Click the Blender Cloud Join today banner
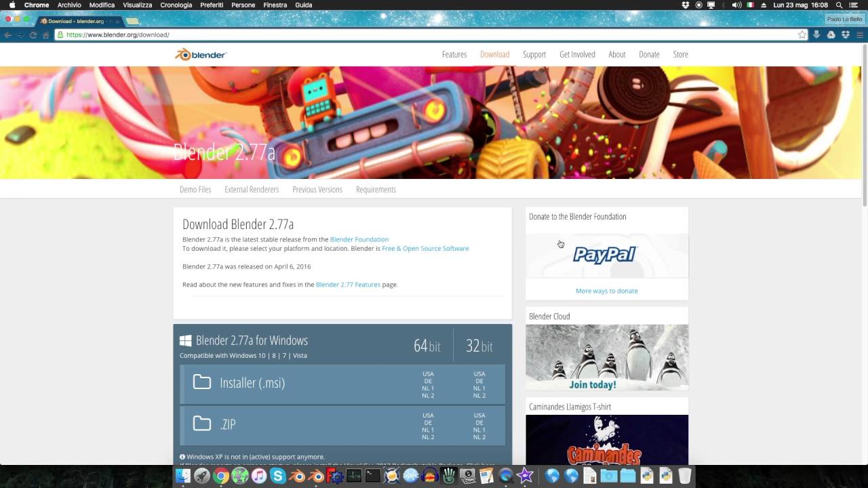This screenshot has width=868, height=488. [607, 357]
